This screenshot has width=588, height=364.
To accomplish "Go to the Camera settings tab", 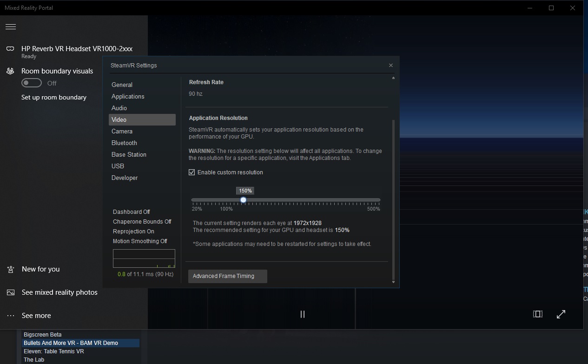I will (x=142, y=131).
